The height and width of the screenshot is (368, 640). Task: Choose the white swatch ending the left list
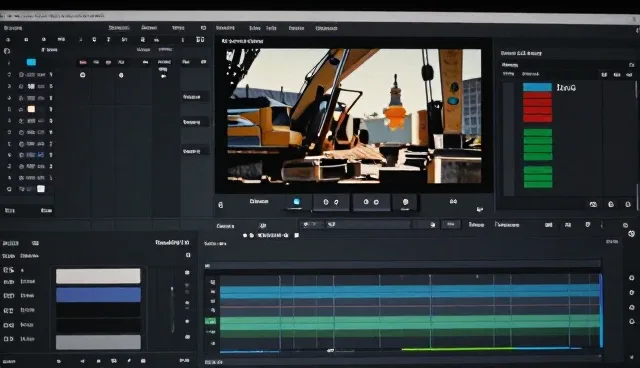pos(41,189)
